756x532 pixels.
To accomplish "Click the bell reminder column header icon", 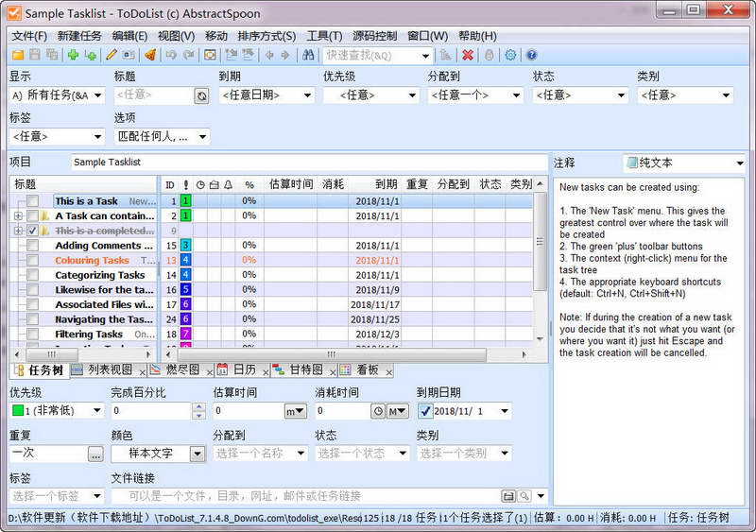I will click(x=228, y=184).
